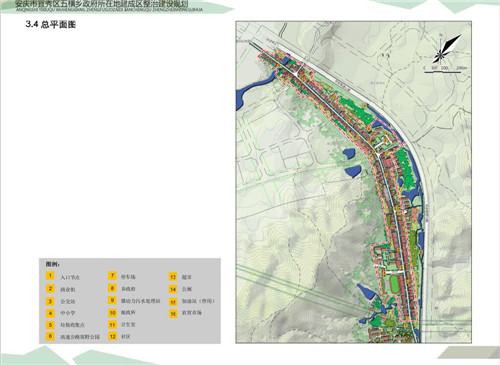Select legend marker number 9
Image resolution: width=500 pixels, height=365 pixels.
pyautogui.click(x=112, y=300)
